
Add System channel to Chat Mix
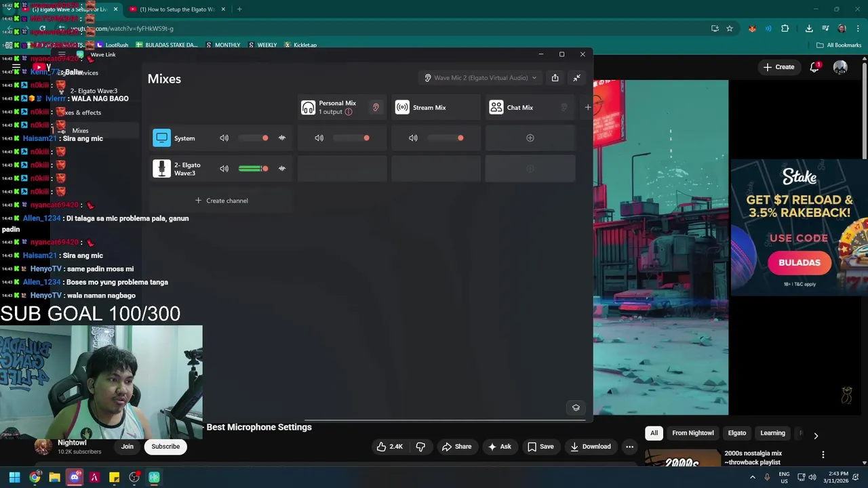point(530,138)
